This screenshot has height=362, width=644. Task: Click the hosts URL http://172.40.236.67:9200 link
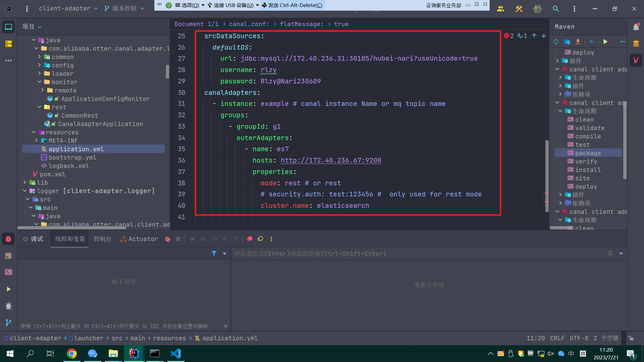coord(331,160)
